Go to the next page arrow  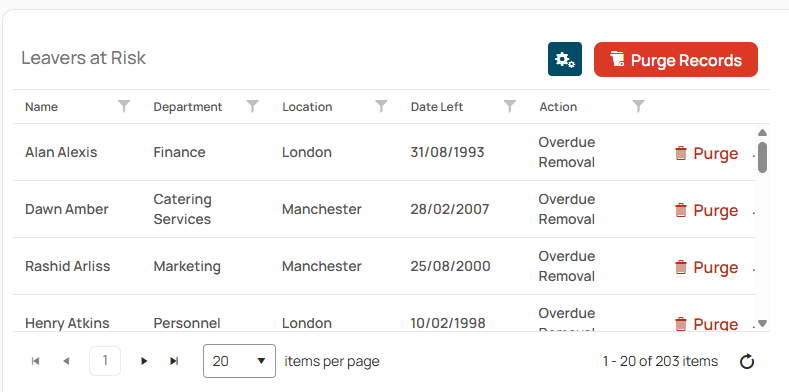tap(144, 361)
